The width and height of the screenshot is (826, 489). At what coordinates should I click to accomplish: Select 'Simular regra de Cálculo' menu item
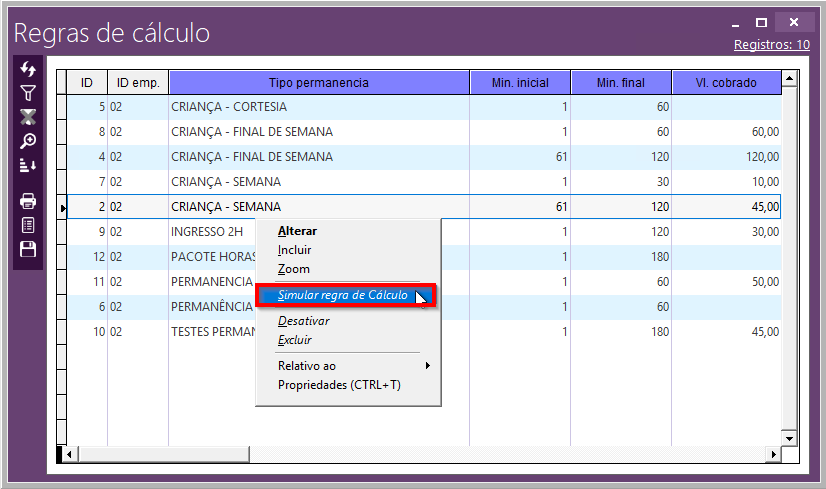point(342,295)
